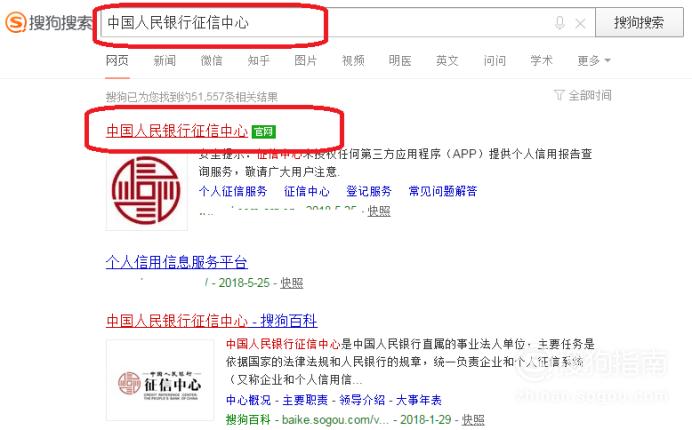Viewport: 692px width, 430px height.
Task: Activate the microphone voice search icon
Action: click(x=560, y=23)
